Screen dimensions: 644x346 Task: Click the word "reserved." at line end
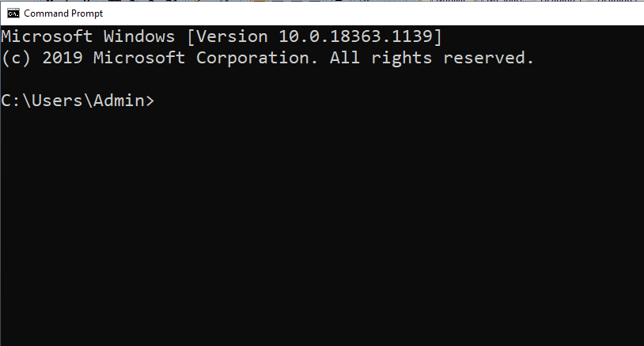488,58
